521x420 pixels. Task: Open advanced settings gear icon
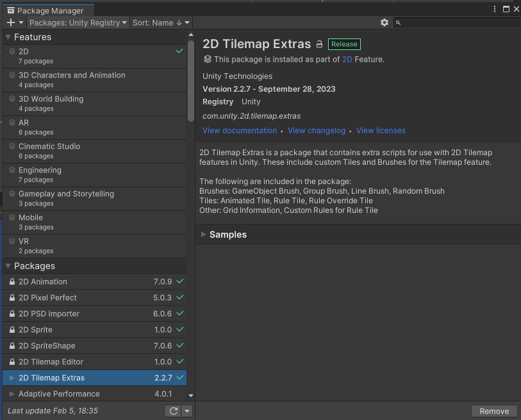coord(385,22)
